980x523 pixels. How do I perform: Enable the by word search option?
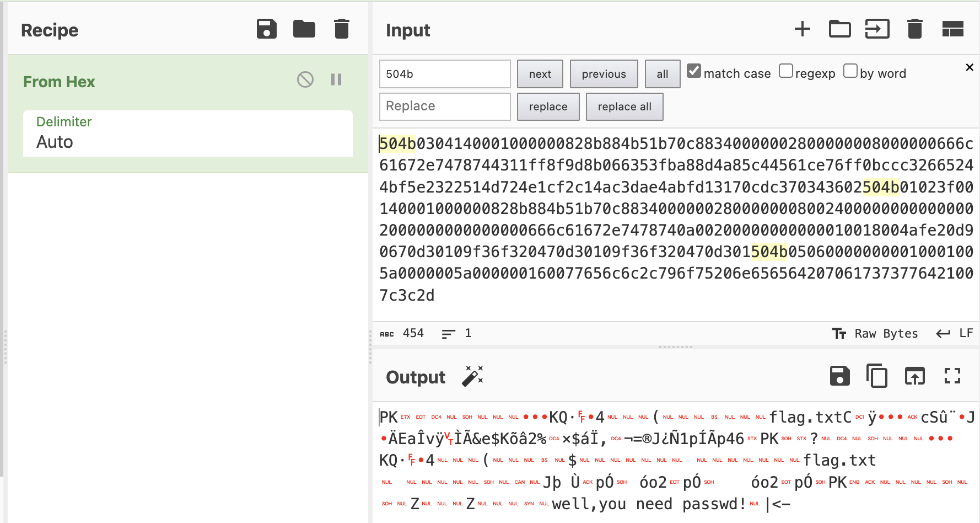tap(850, 71)
